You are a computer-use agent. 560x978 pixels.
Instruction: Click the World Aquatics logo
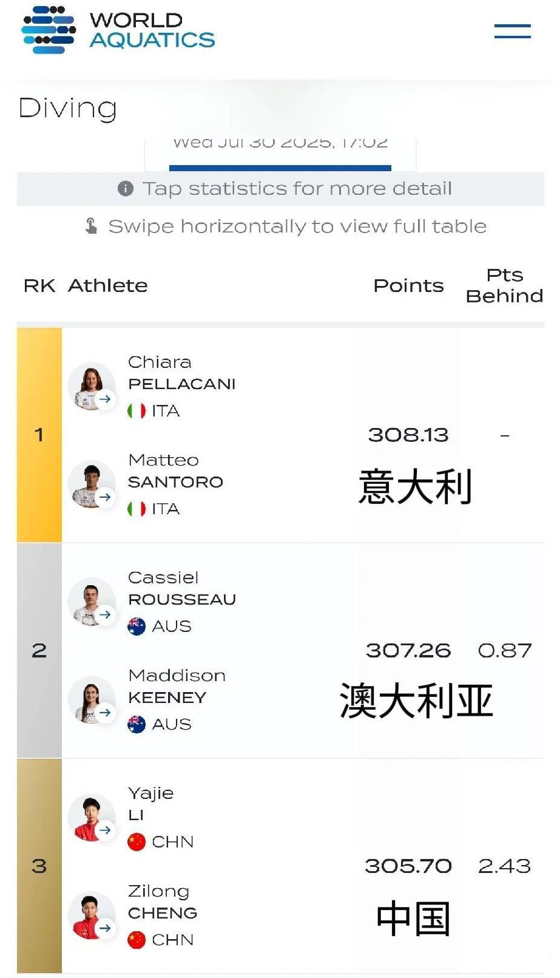tap(119, 30)
